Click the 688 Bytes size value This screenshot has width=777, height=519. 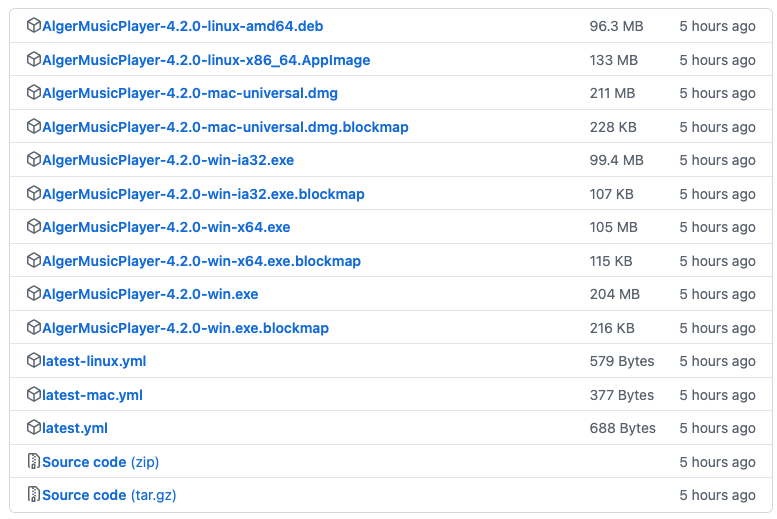[623, 428]
